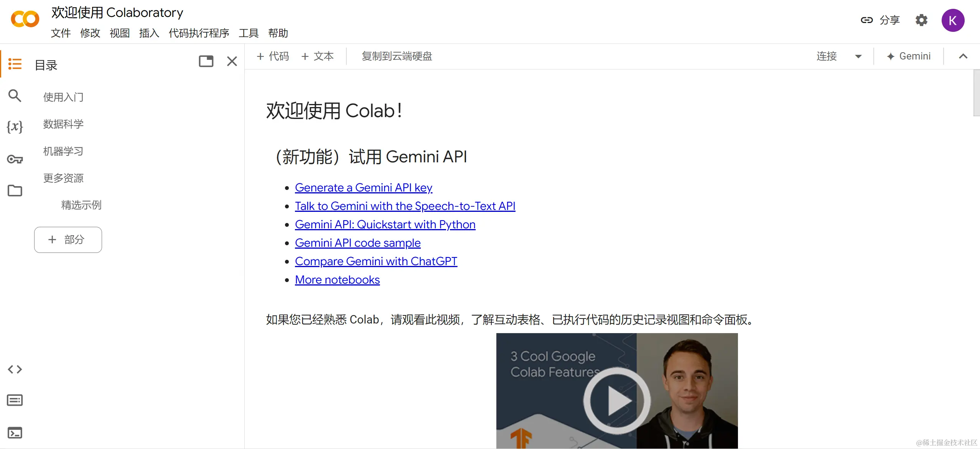Image resolution: width=980 pixels, height=449 pixels.
Task: Open the Table of contents sidebar icon
Action: pyautogui.click(x=15, y=64)
